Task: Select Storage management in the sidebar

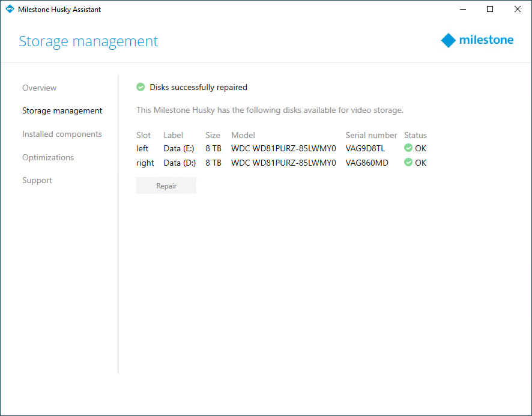Action: [x=62, y=111]
